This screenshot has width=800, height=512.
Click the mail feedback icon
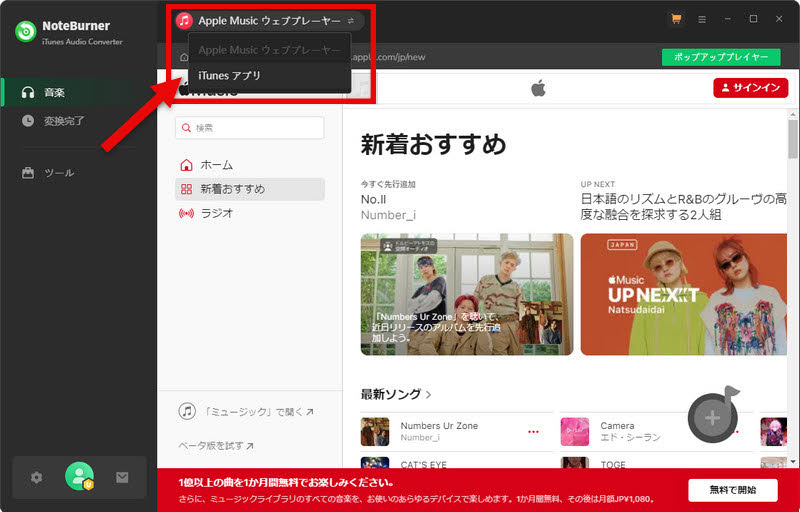pyautogui.click(x=122, y=477)
